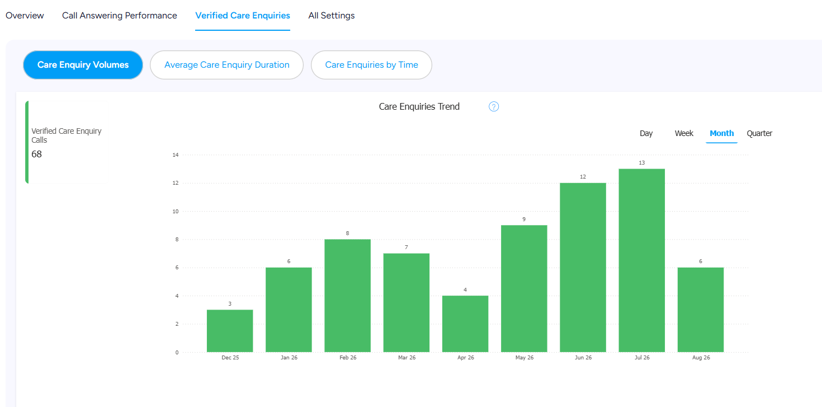The width and height of the screenshot is (822, 407).
Task: Select the May 26 chart bar
Action: click(x=524, y=288)
